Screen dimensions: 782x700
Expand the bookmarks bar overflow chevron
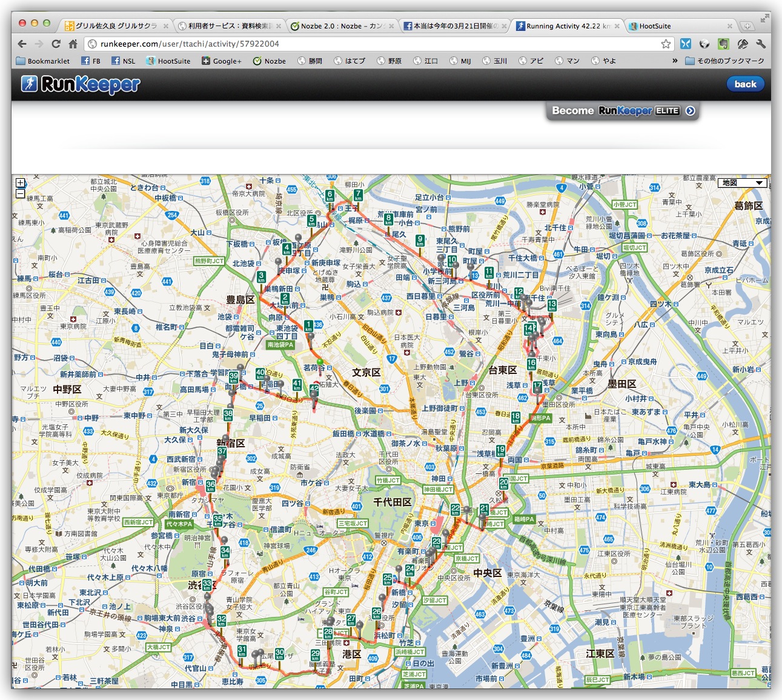[x=675, y=61]
